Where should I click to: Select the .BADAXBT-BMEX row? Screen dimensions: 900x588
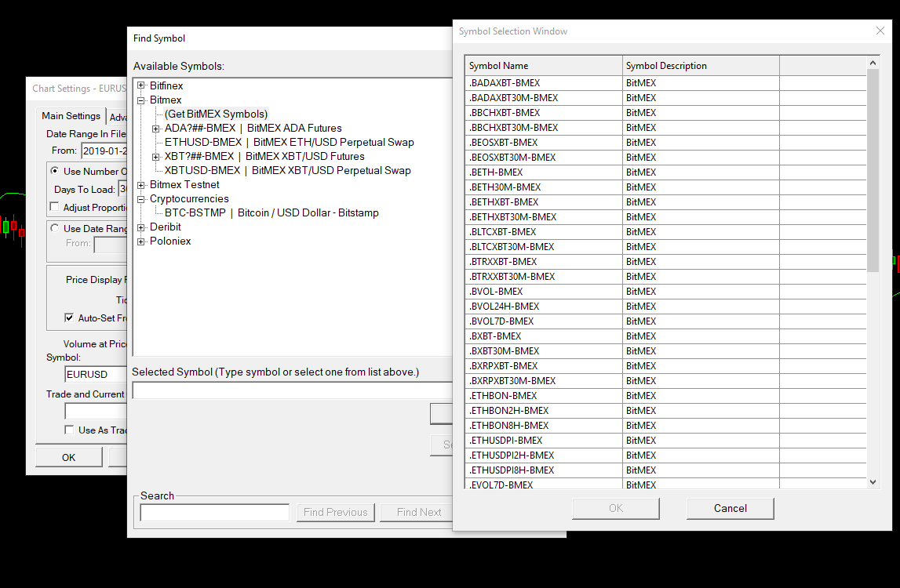coord(666,83)
